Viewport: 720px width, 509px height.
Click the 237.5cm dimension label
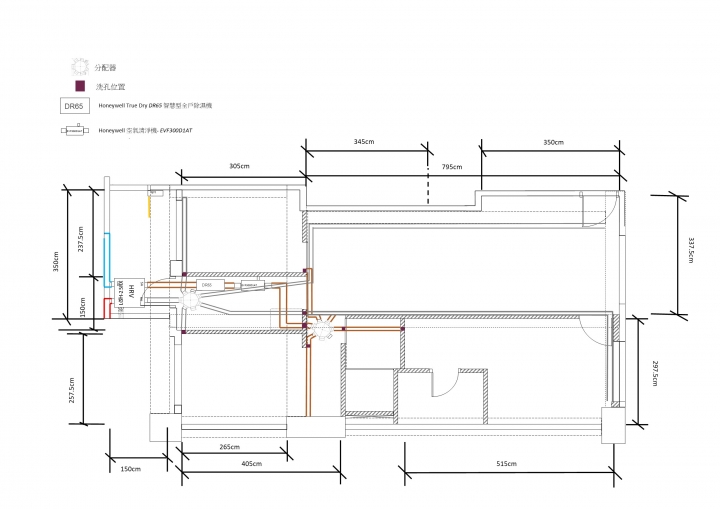81,239
